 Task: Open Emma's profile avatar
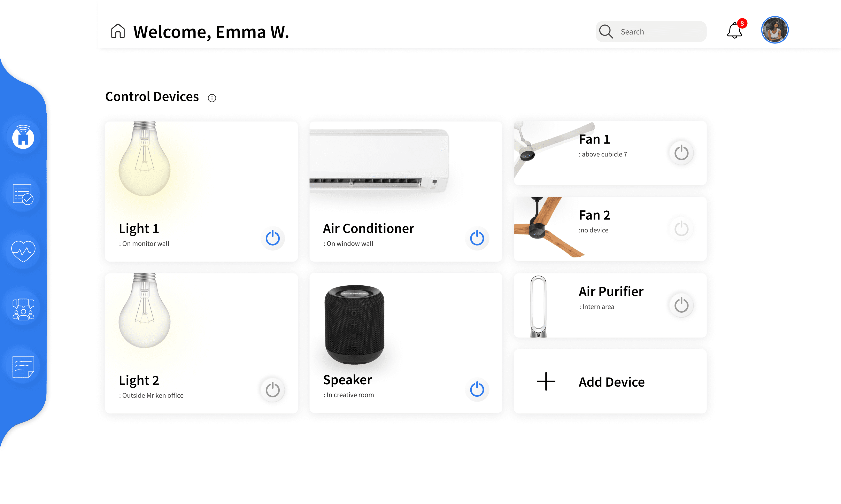tap(774, 30)
